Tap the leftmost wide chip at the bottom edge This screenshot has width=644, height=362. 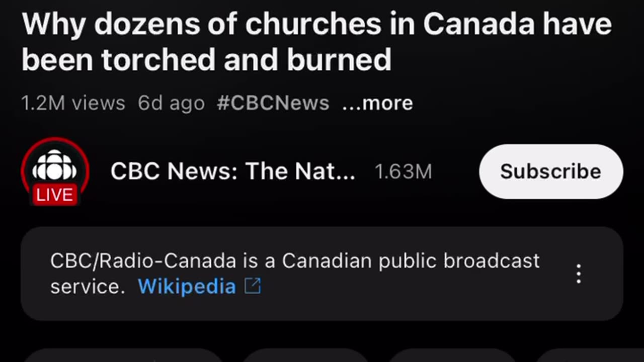pyautogui.click(x=123, y=356)
